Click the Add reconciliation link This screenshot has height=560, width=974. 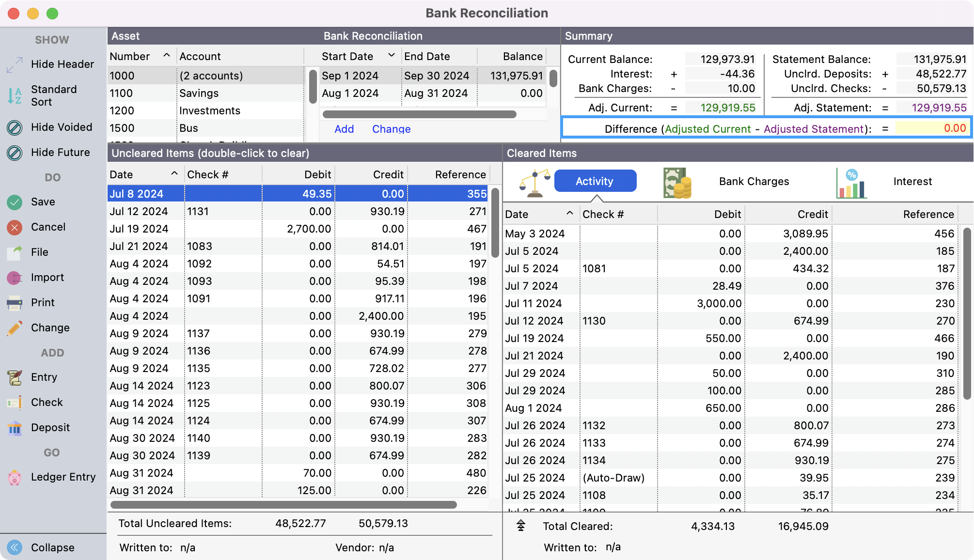point(344,129)
